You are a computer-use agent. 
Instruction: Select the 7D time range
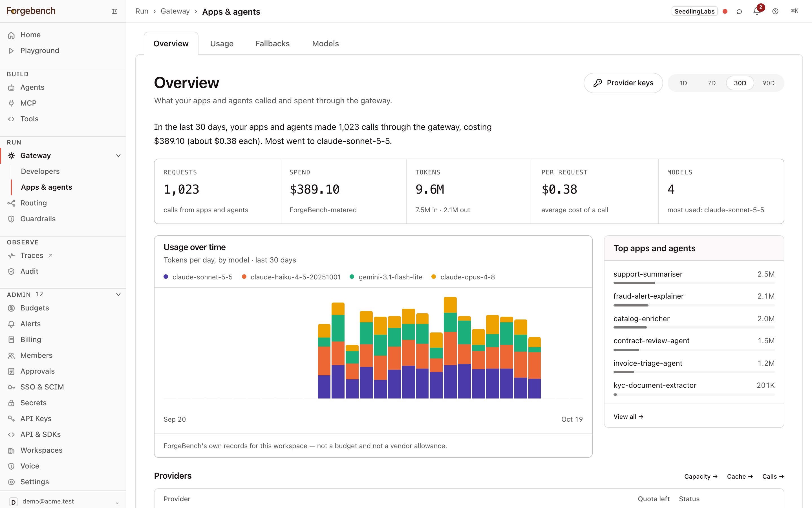click(711, 83)
